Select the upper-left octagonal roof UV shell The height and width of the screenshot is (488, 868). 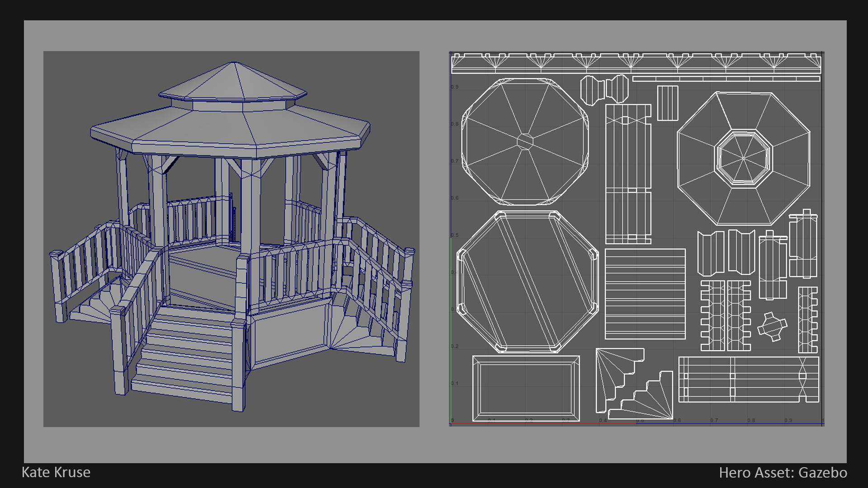[525, 141]
